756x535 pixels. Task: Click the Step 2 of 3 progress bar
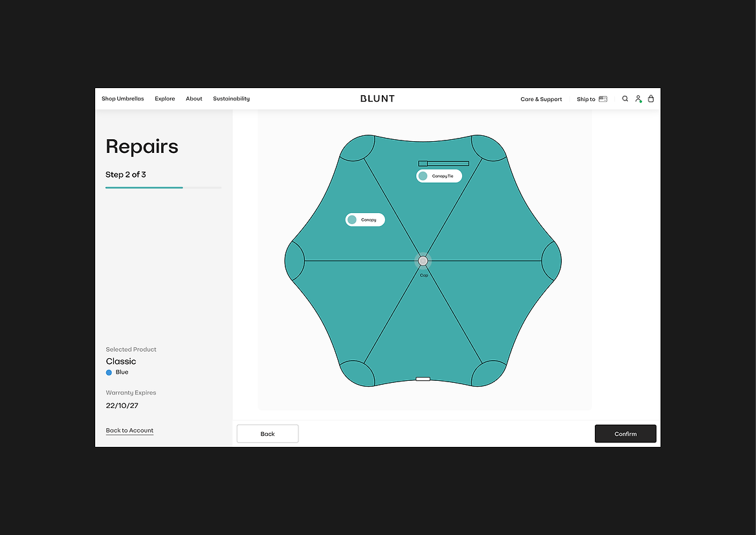click(163, 188)
